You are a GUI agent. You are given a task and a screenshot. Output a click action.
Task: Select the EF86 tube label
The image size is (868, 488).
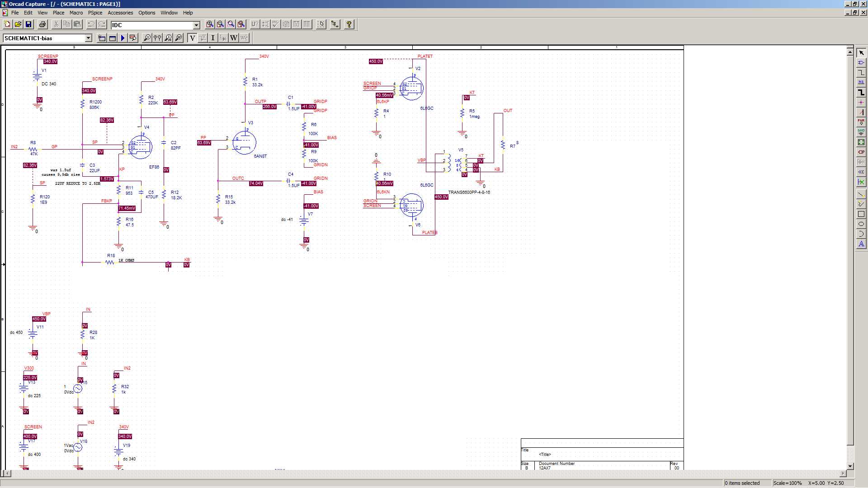pos(154,167)
